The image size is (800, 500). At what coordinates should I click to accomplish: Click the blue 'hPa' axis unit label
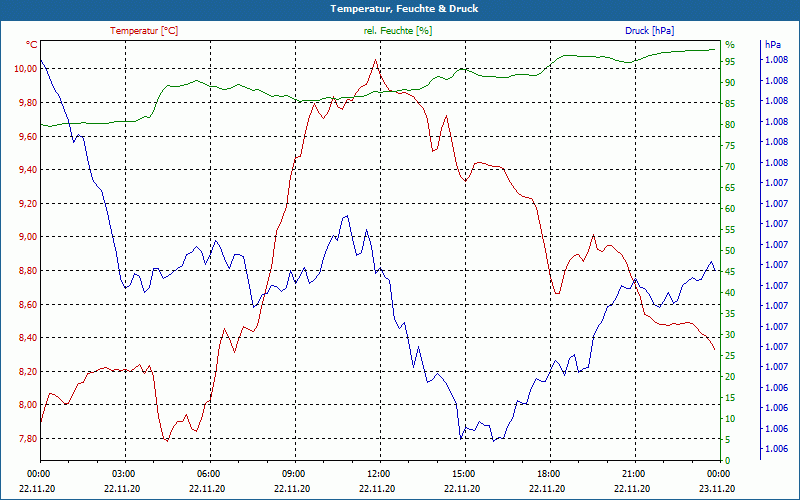pos(772,45)
